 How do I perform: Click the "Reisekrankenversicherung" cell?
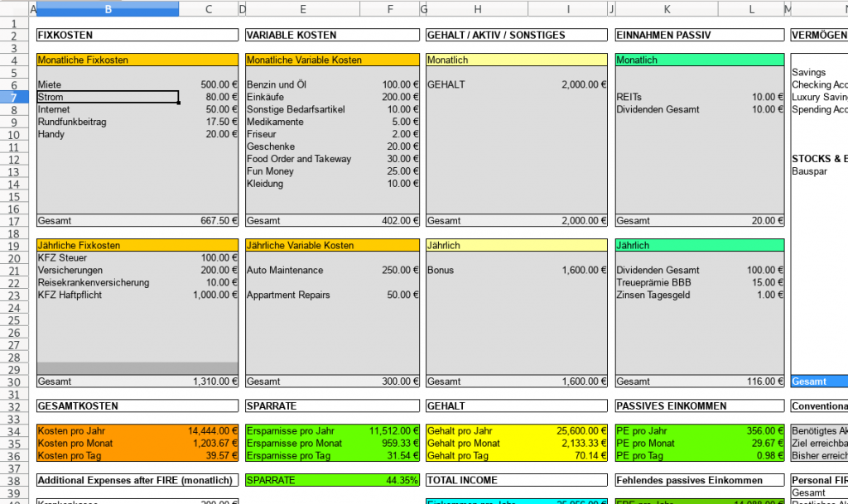point(108,283)
